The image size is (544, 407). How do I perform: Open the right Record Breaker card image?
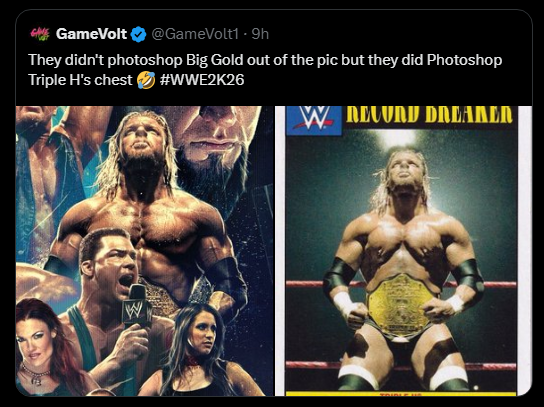point(403,251)
